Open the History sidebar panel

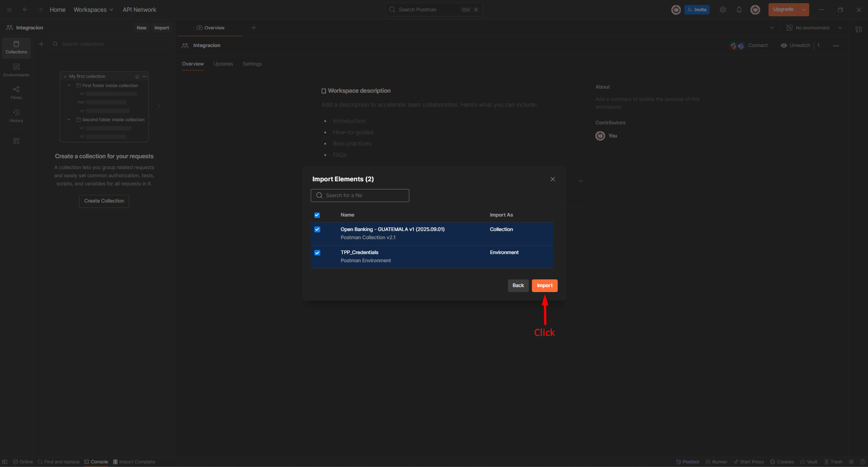16,115
